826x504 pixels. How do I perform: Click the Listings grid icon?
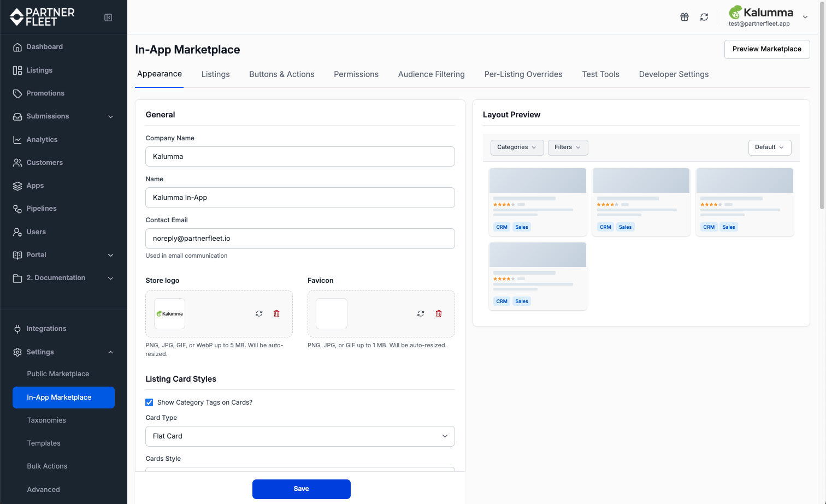(x=17, y=70)
